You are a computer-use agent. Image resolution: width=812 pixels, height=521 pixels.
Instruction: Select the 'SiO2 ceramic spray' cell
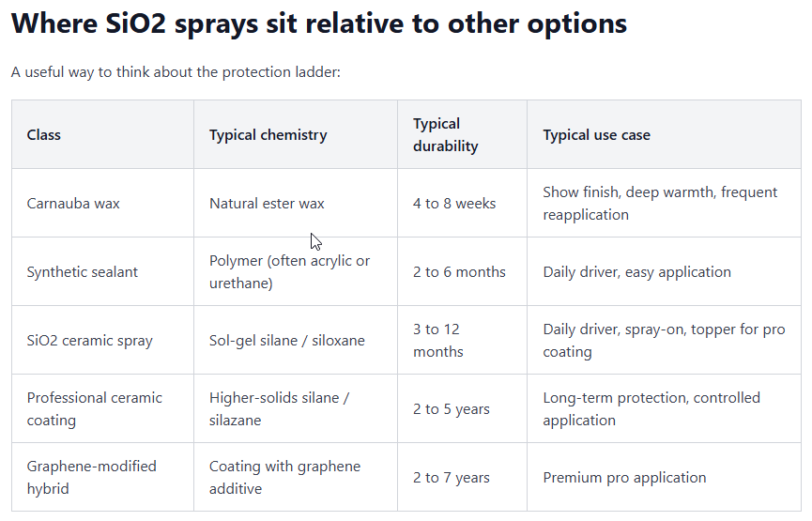(102, 340)
